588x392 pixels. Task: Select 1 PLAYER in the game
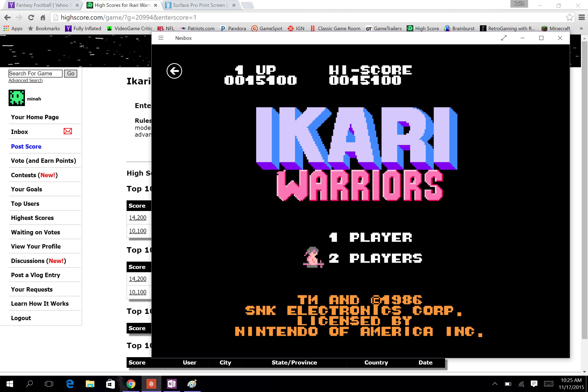click(x=370, y=237)
